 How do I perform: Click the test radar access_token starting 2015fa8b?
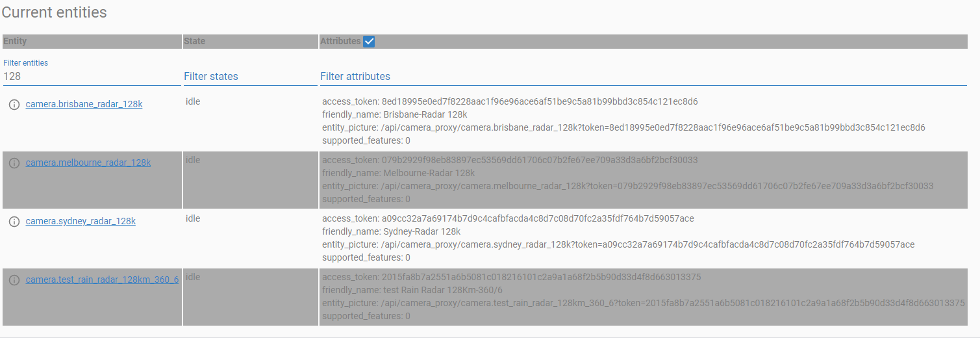tap(512, 277)
